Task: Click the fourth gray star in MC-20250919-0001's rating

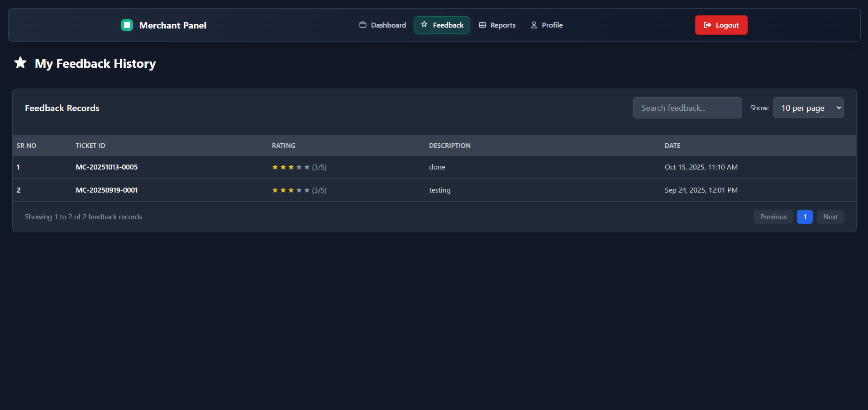Action: (x=298, y=190)
